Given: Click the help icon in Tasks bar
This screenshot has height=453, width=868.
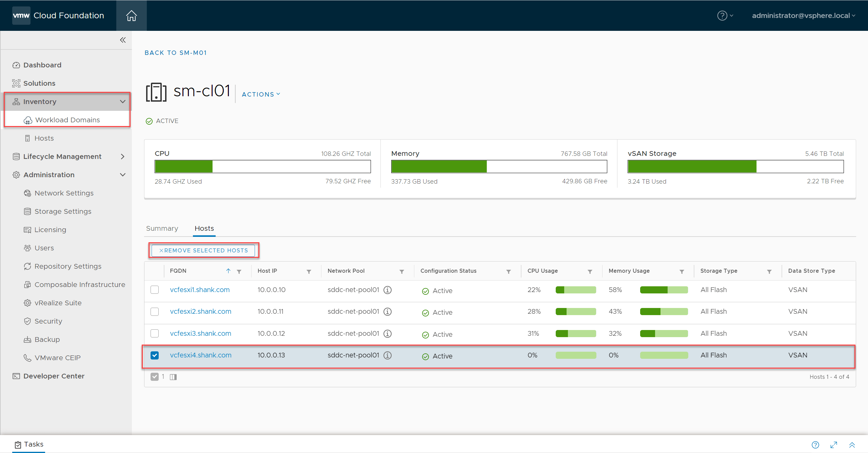Looking at the screenshot, I should pyautogui.click(x=815, y=445).
